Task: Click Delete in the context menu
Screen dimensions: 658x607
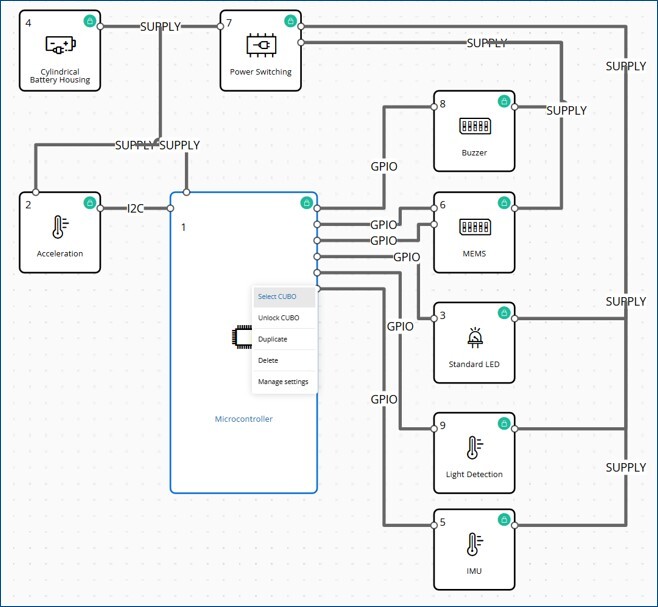Action: (268, 360)
